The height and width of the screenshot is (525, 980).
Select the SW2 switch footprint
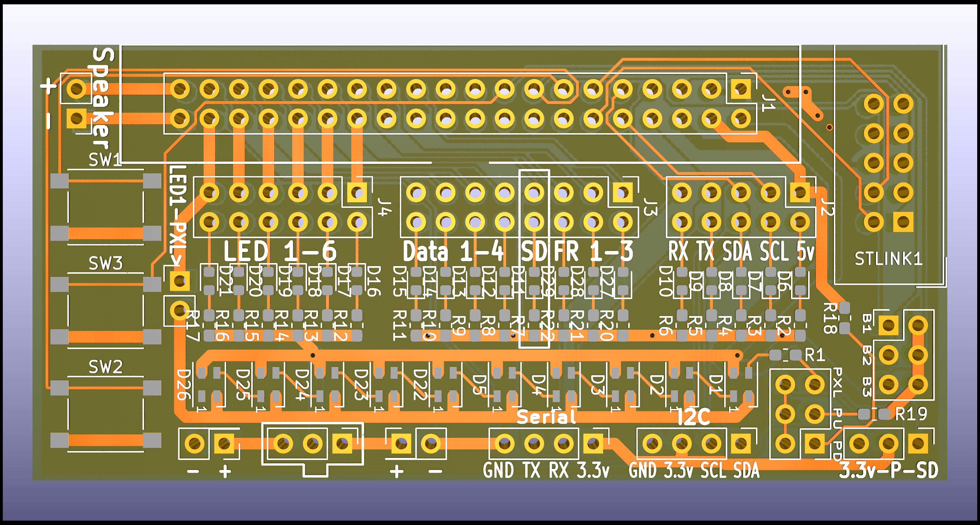[106, 414]
